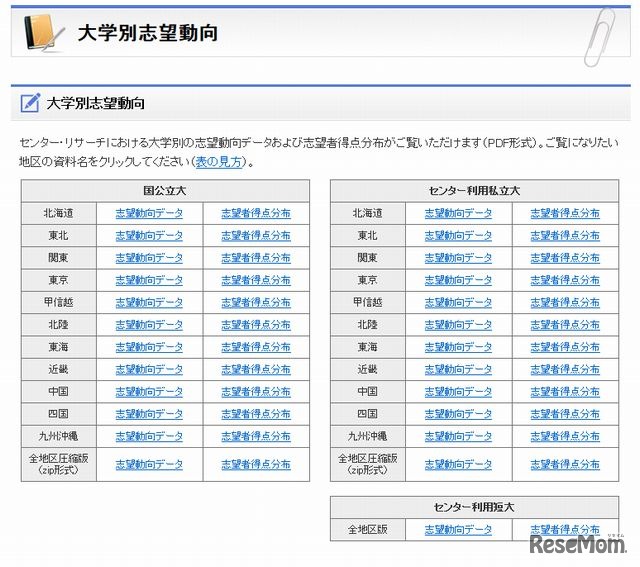Open 国公立大 中国 志望動向データ
This screenshot has height=567, width=640.
[x=149, y=392]
